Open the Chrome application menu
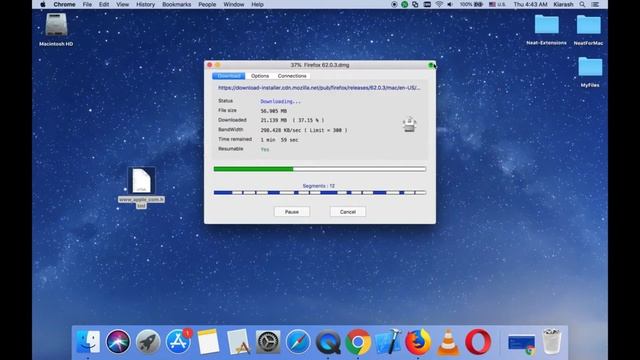Screen dimensions: 640x360 click(x=64, y=4)
